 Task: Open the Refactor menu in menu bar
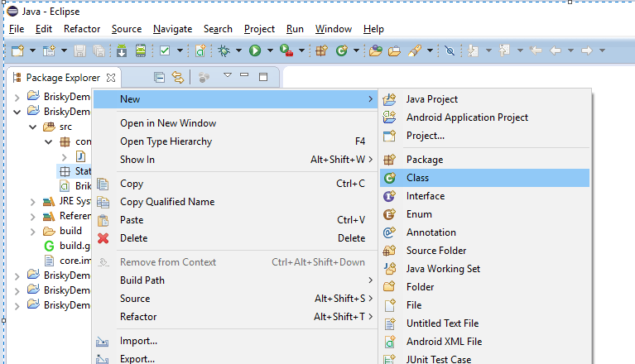coord(82,29)
